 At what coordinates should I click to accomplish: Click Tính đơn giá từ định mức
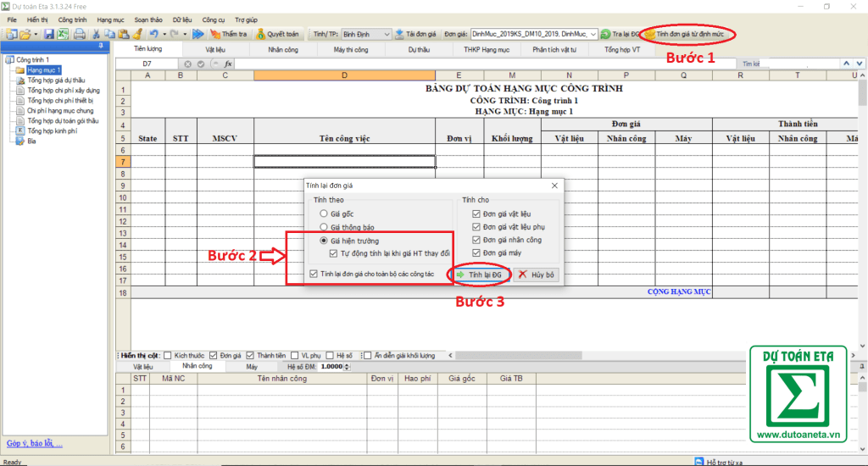pyautogui.click(x=685, y=34)
